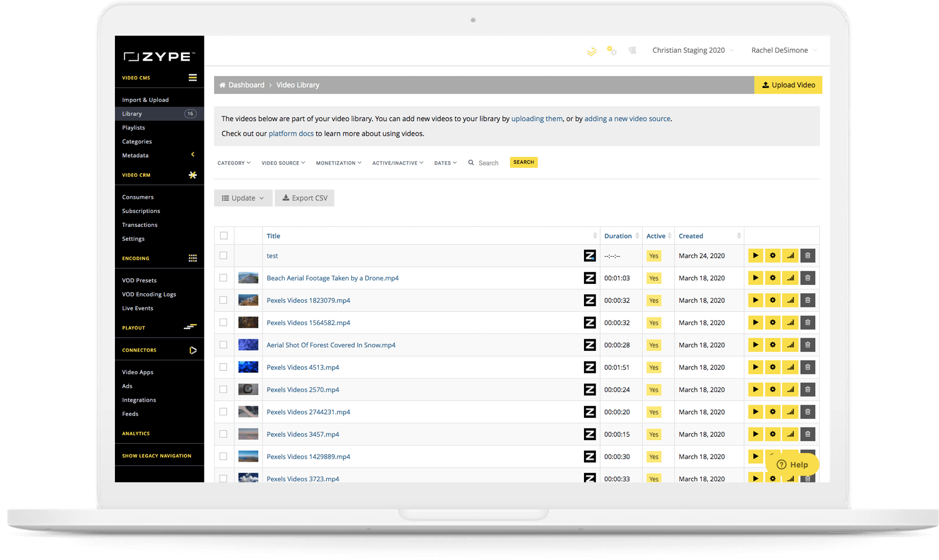Expand the Update actions dropdown
This screenshot has width=939, height=560.
tap(243, 198)
